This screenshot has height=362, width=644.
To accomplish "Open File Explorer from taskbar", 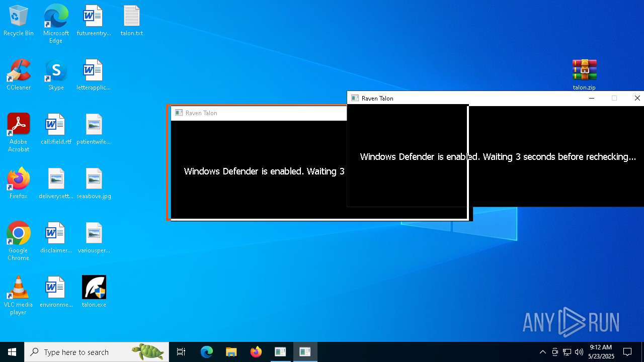I will coord(231,352).
